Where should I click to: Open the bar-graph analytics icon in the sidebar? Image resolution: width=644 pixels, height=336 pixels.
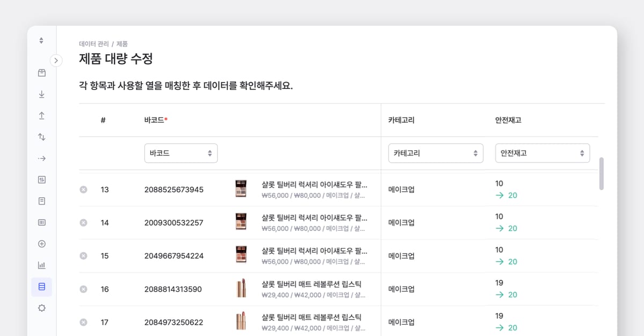41,265
